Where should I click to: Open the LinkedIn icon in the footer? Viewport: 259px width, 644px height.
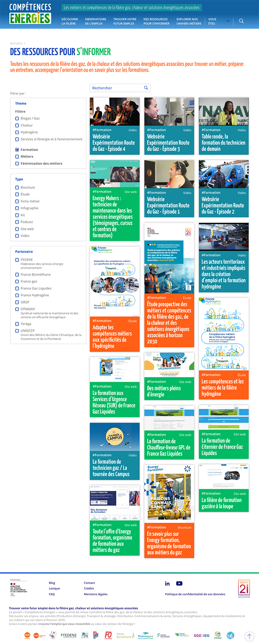167,584
